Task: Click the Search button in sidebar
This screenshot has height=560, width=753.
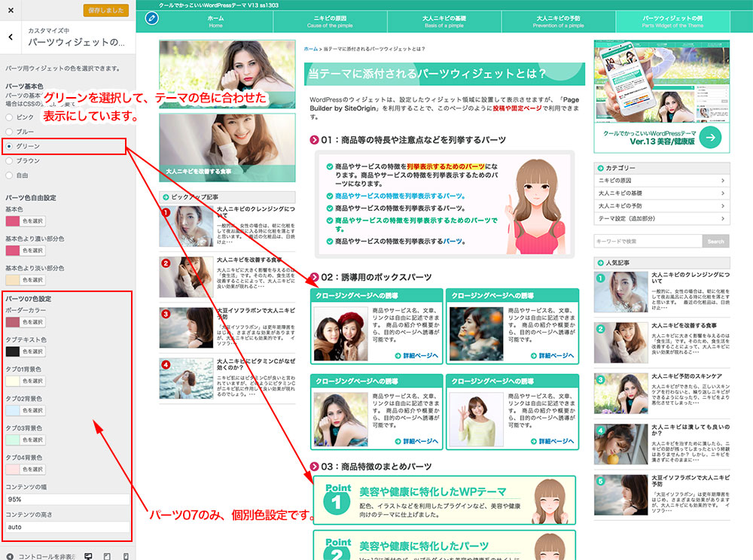Action: (715, 242)
